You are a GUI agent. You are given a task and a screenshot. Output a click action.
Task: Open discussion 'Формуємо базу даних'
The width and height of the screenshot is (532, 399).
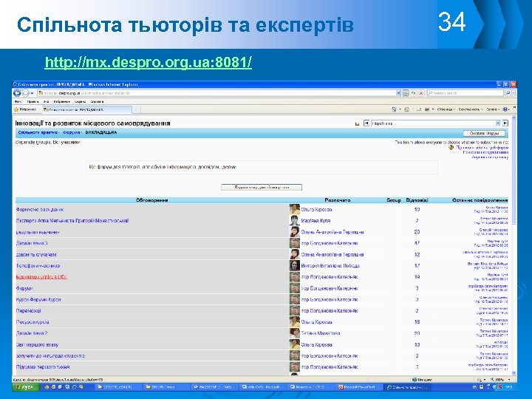[x=40, y=210]
